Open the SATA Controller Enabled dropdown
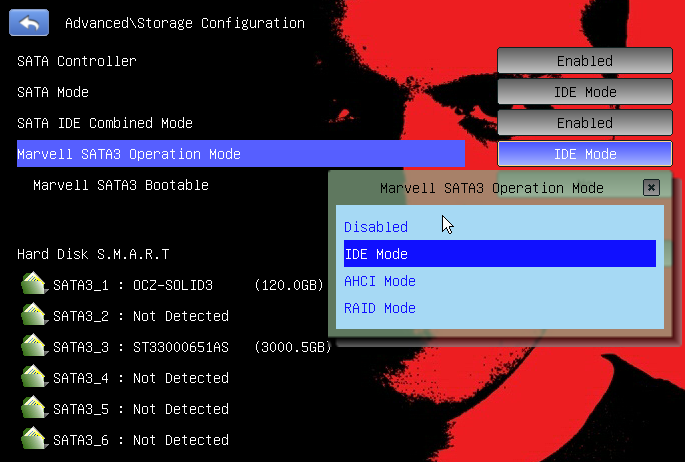Viewport: 685px width, 462px height. pyautogui.click(x=585, y=61)
